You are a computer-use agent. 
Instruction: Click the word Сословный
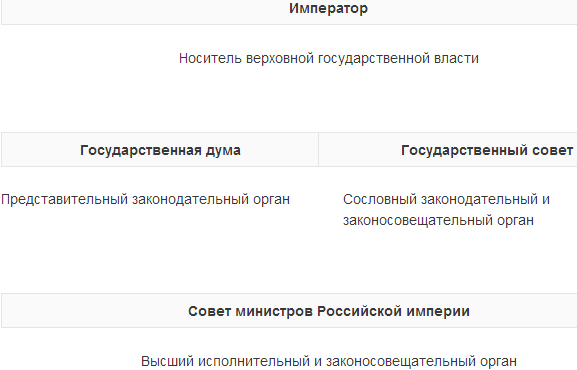pos(380,200)
